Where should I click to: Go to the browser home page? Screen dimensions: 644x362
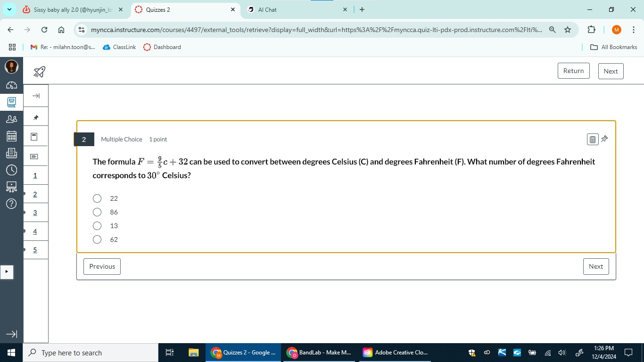[61, 30]
